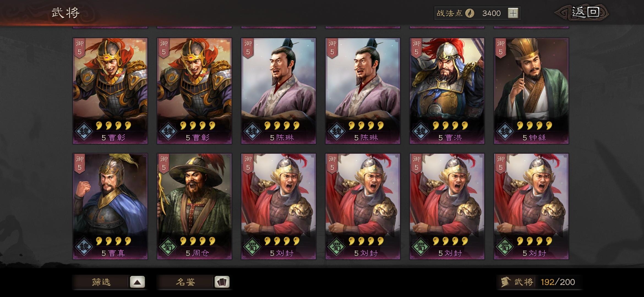Image resolution: width=644 pixels, height=297 pixels.
Task: Select the first 曹彰 general card
Action: pos(110,91)
